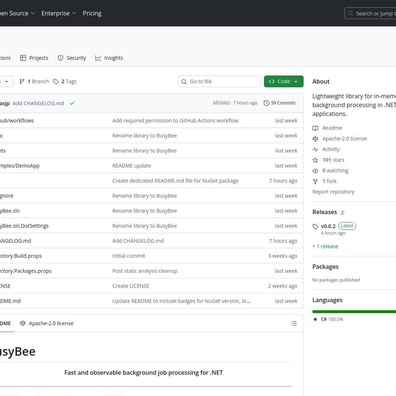Click the search or jump to field
Image resolution: width=396 pixels, height=396 pixels.
tap(370, 14)
